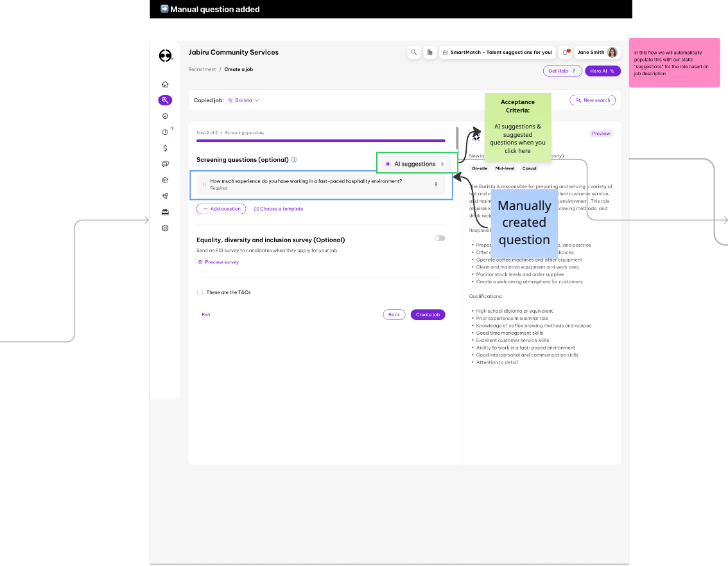Click the Step 2 of 2 progress bar
Image resolution: width=728 pixels, height=566 pixels.
pos(320,140)
